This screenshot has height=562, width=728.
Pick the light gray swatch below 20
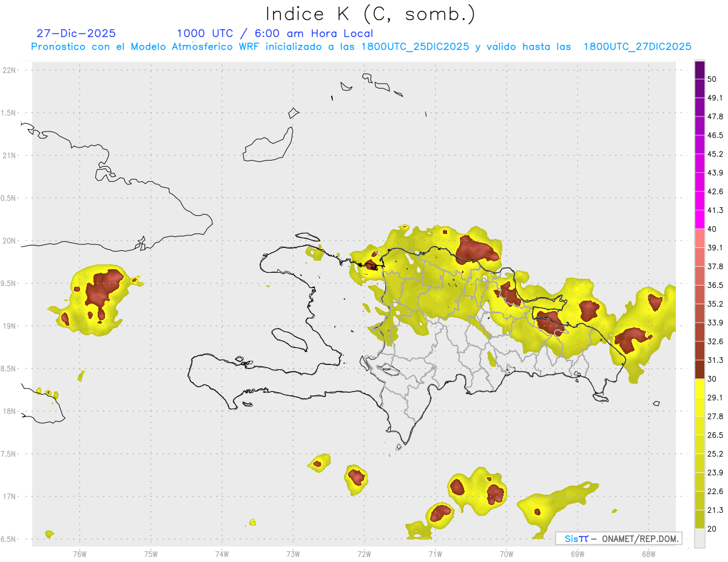click(x=700, y=538)
